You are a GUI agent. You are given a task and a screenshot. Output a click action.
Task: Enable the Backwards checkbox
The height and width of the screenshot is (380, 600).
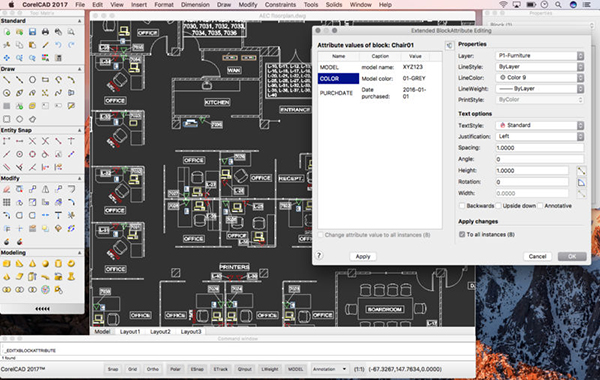pos(462,206)
